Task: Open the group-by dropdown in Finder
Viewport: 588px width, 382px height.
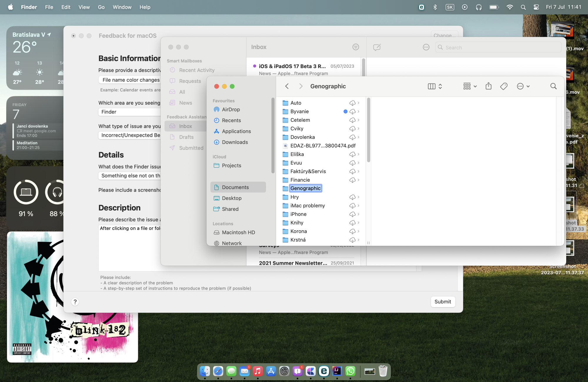Action: [x=470, y=86]
